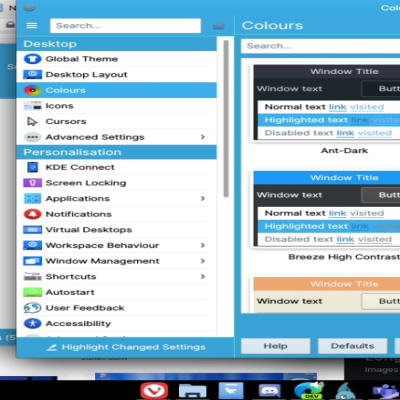Click the Colours rainbow wheel icon
This screenshot has height=400, width=400.
tap(32, 90)
